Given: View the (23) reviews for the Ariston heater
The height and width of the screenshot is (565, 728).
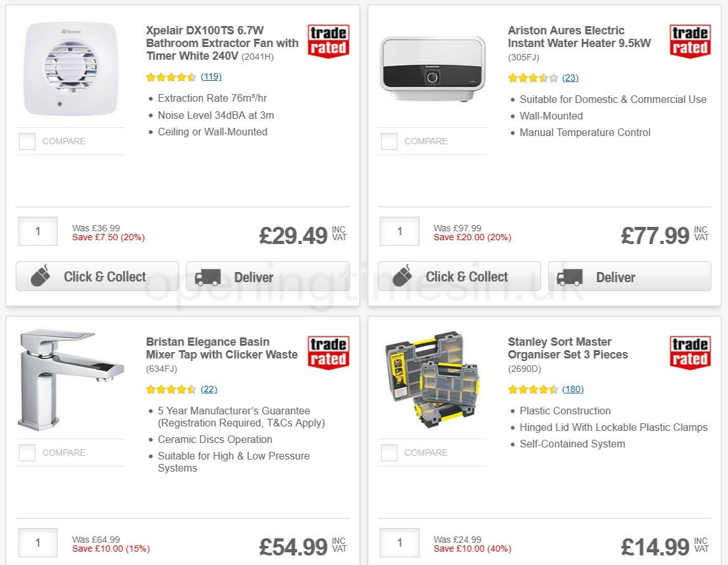Looking at the screenshot, I should 570,78.
